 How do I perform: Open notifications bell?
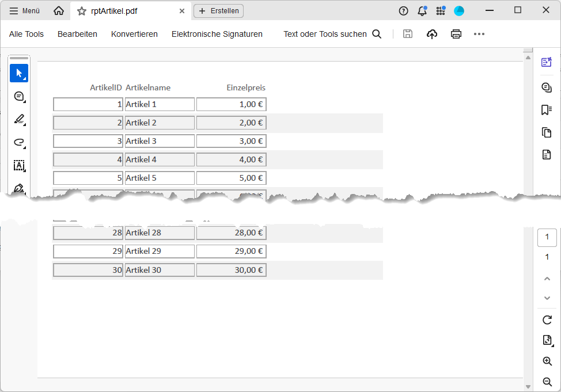click(422, 10)
